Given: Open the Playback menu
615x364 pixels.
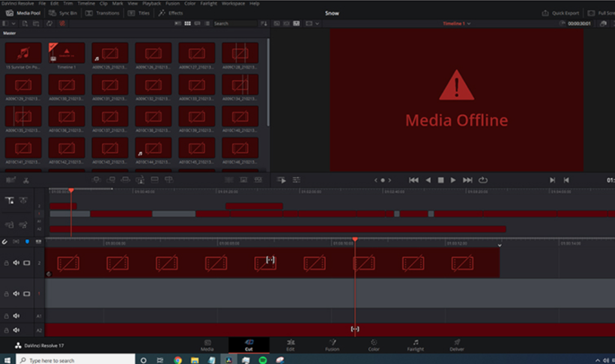Looking at the screenshot, I should click(x=151, y=3).
